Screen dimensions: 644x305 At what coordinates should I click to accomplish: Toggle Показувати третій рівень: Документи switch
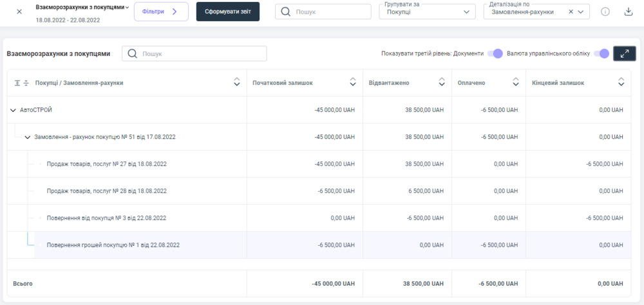[495, 54]
